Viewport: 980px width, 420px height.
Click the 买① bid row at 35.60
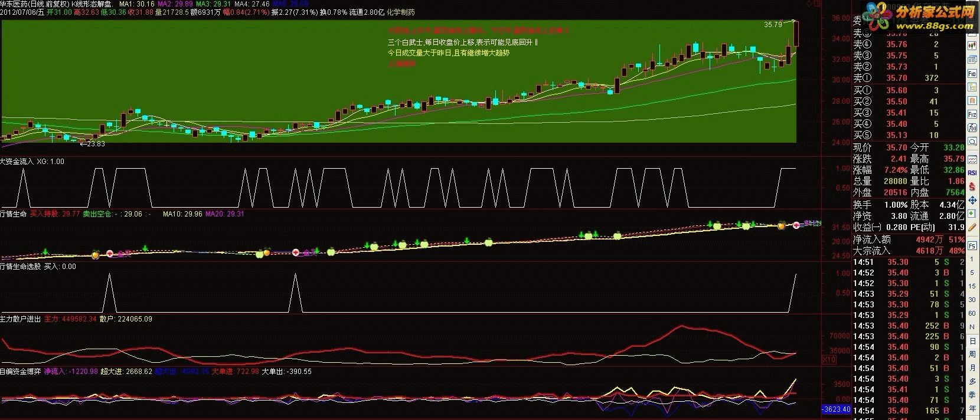coord(908,90)
